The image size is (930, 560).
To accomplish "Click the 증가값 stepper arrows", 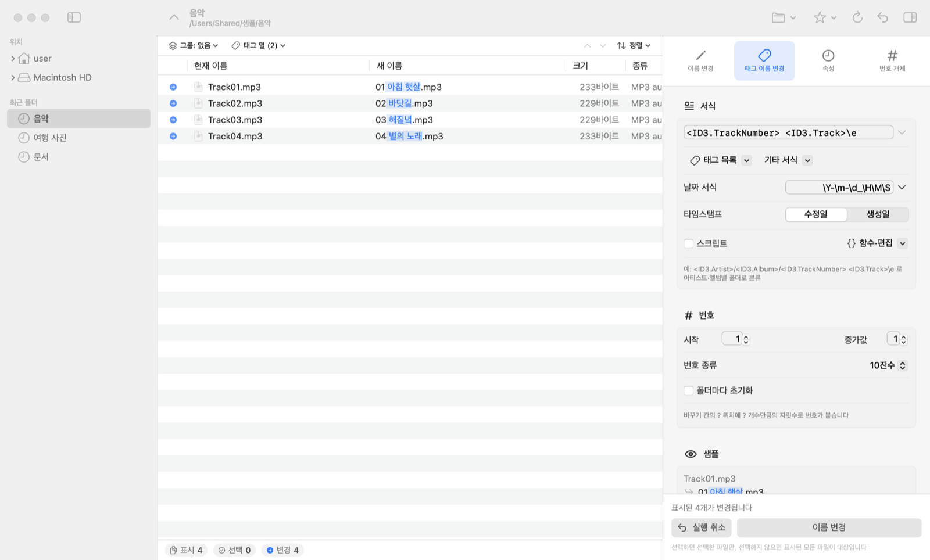I will [903, 339].
